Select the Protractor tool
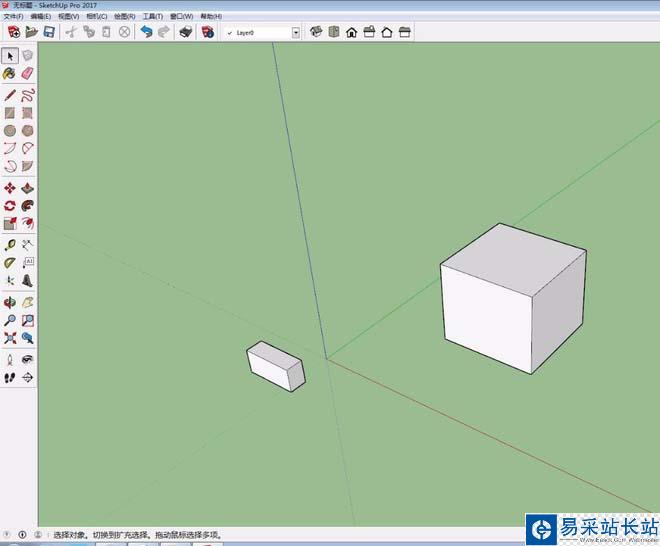 coord(10,263)
